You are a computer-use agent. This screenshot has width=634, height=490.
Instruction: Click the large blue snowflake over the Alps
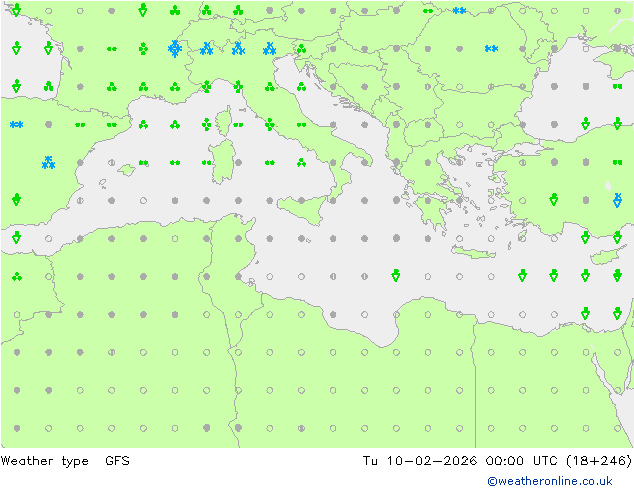click(175, 49)
